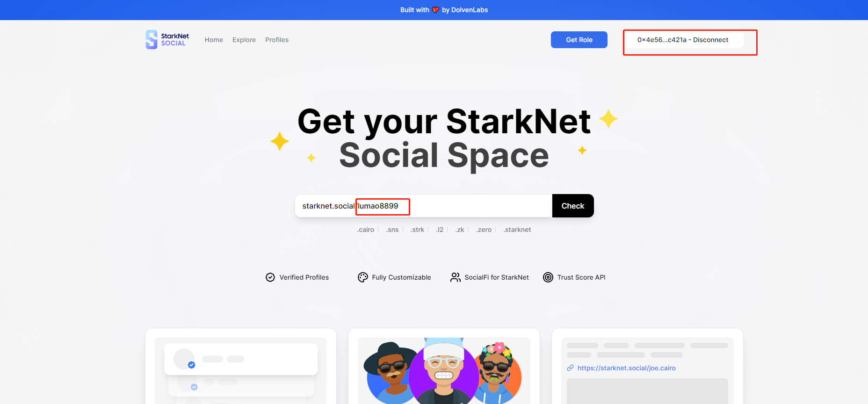The image size is (868, 404).
Task: Click the black Check button
Action: 573,206
